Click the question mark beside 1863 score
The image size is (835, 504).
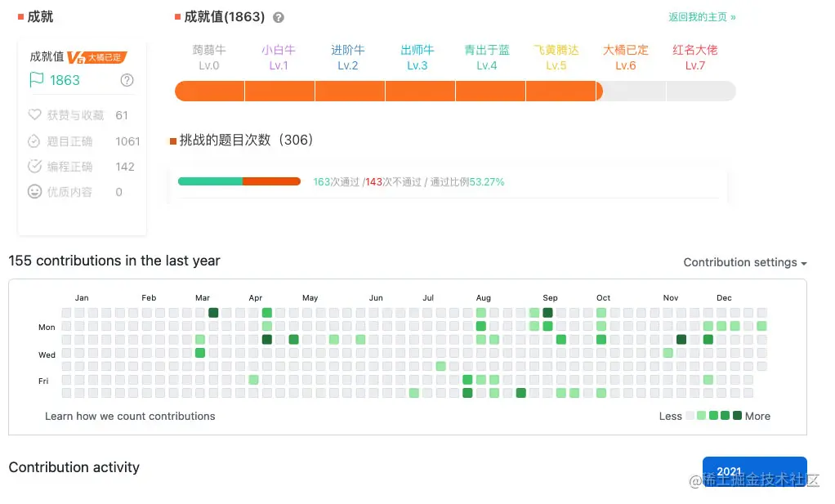point(127,80)
